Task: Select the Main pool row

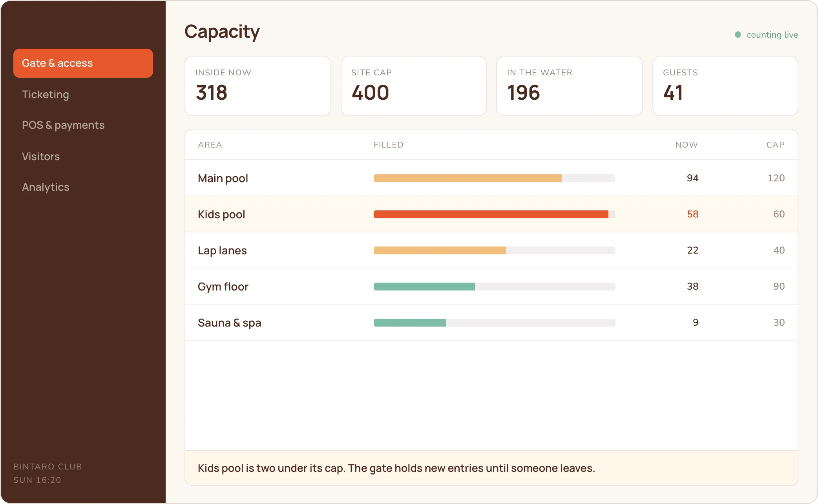Action: coord(491,178)
